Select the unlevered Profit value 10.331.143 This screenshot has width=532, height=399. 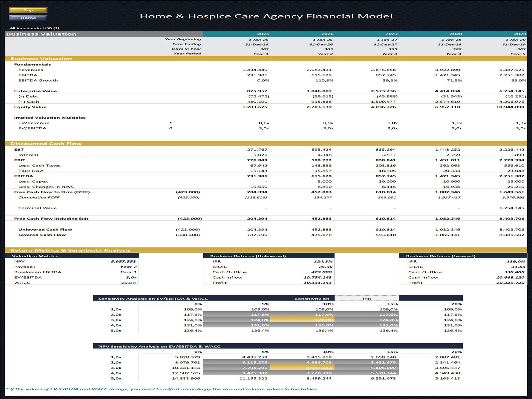pos(317,283)
